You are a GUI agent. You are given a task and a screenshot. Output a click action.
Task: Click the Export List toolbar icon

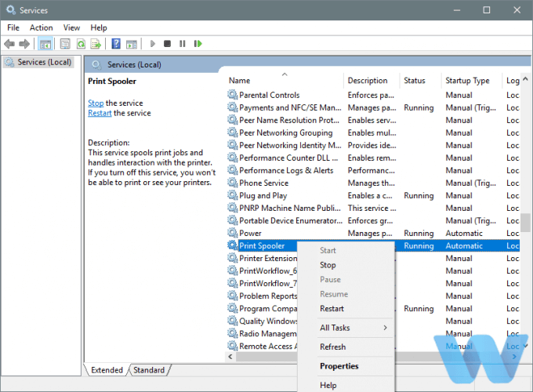click(96, 44)
